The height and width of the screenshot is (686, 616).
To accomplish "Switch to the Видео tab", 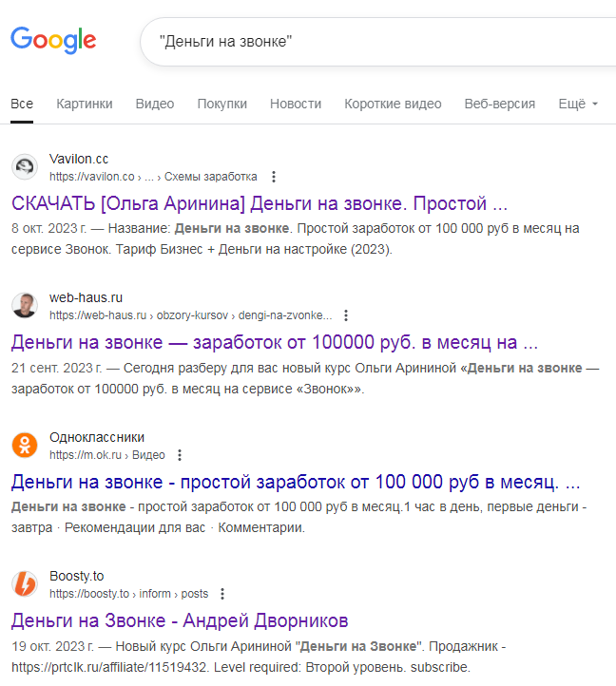I will pyautogui.click(x=155, y=104).
